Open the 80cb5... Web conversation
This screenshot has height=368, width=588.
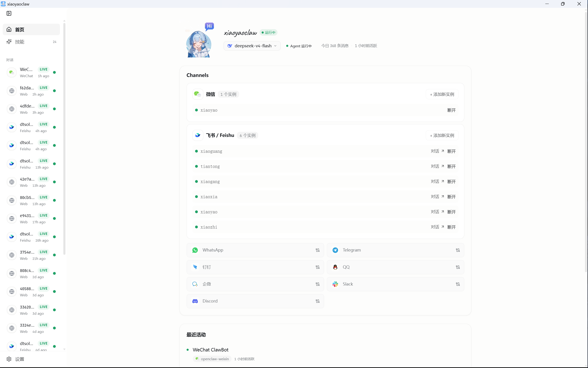point(31,200)
